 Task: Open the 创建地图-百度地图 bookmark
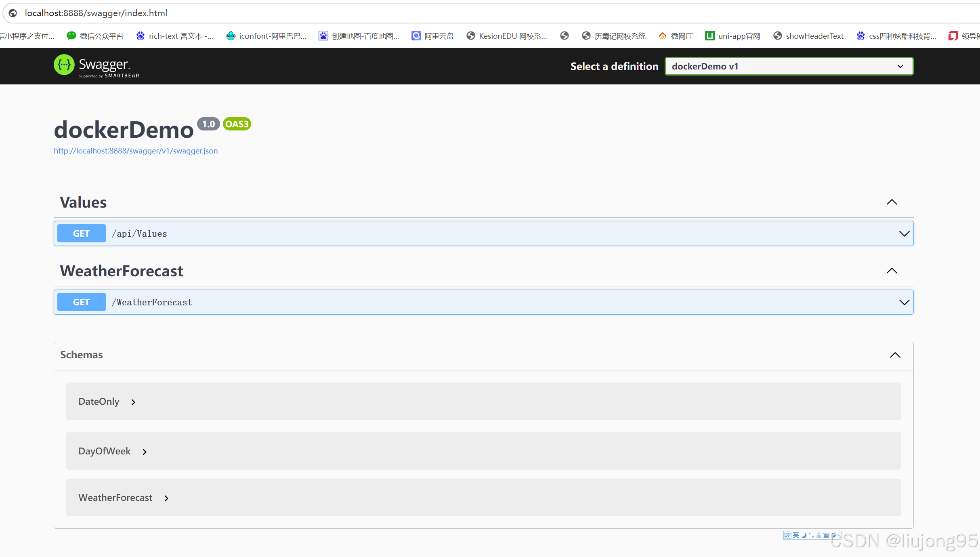[x=359, y=36]
